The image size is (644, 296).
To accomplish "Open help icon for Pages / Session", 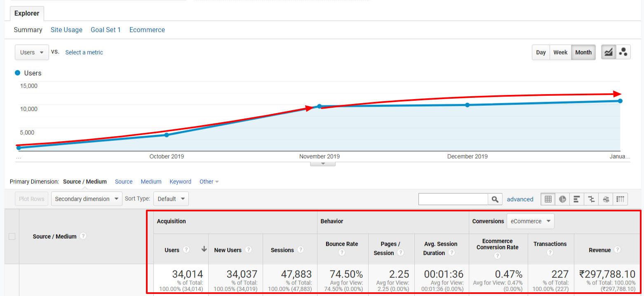I will [400, 253].
